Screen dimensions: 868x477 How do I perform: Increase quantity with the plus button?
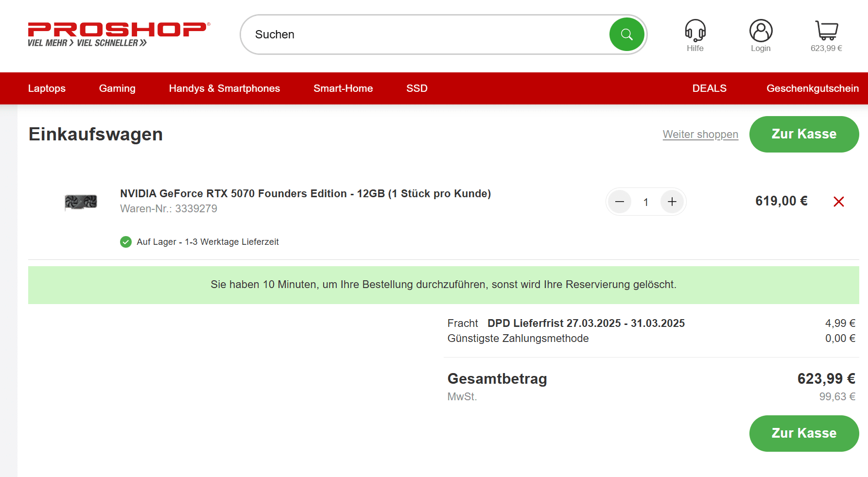[x=672, y=202]
